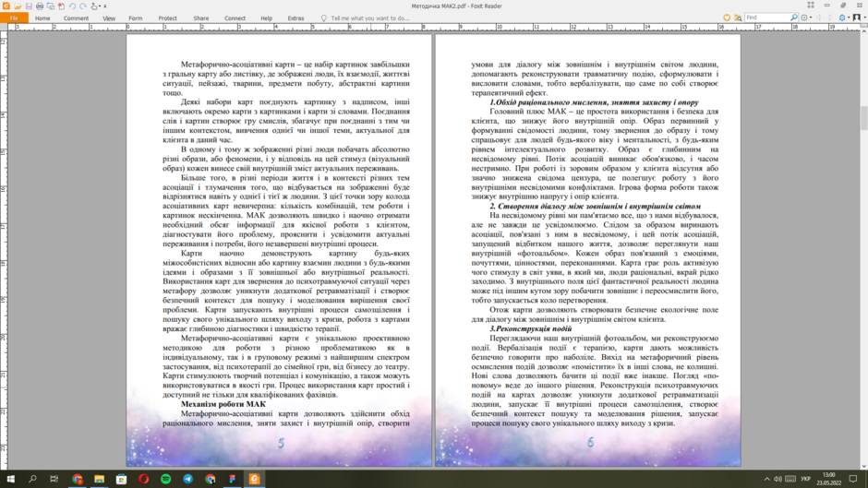The height and width of the screenshot is (488, 868).
Task: Click the folder advanced search icon
Action: (x=738, y=18)
